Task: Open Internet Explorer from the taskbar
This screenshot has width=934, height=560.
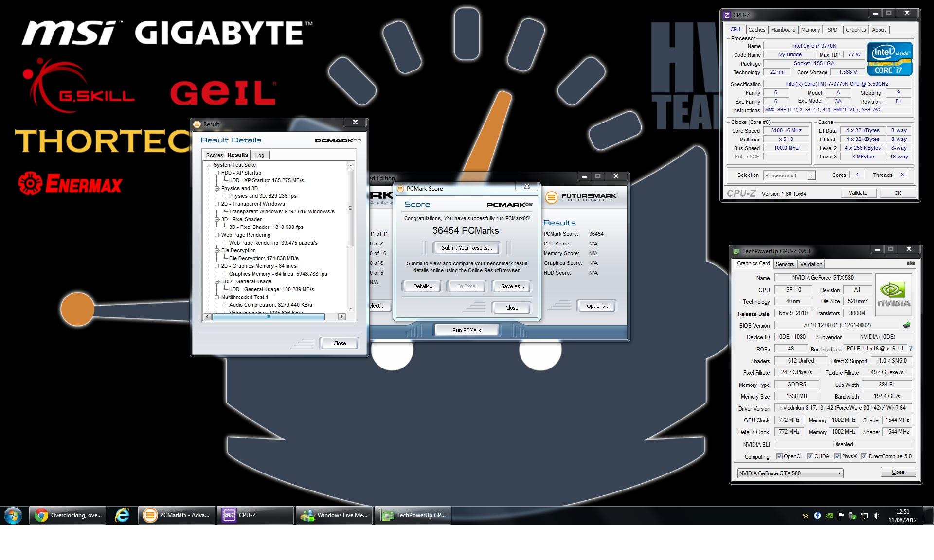Action: tap(122, 515)
